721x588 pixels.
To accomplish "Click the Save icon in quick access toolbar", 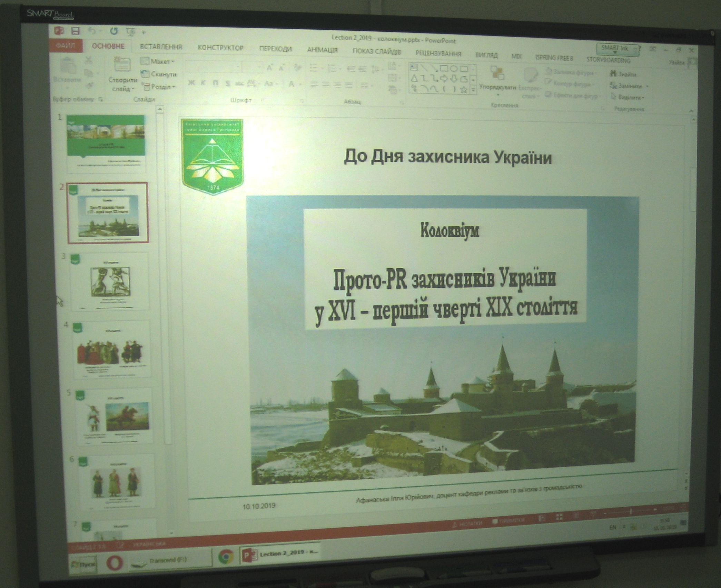I will pos(75,31).
